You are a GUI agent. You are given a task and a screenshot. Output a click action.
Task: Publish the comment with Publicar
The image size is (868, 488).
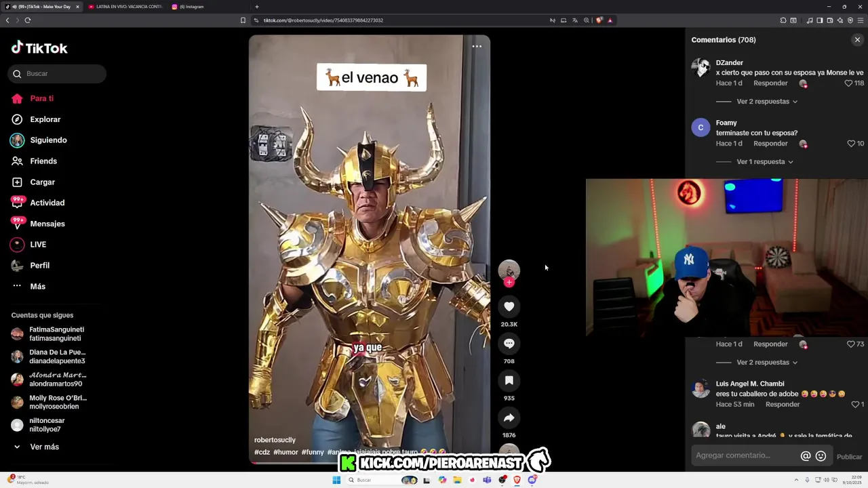849,457
